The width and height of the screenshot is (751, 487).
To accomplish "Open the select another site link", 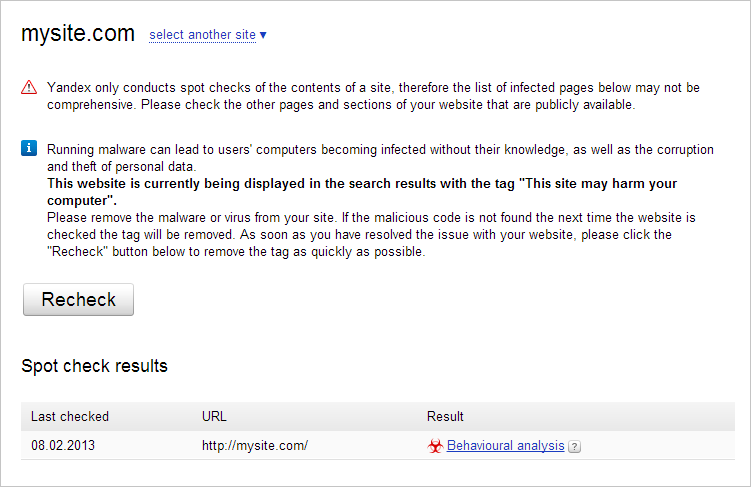I will 202,35.
